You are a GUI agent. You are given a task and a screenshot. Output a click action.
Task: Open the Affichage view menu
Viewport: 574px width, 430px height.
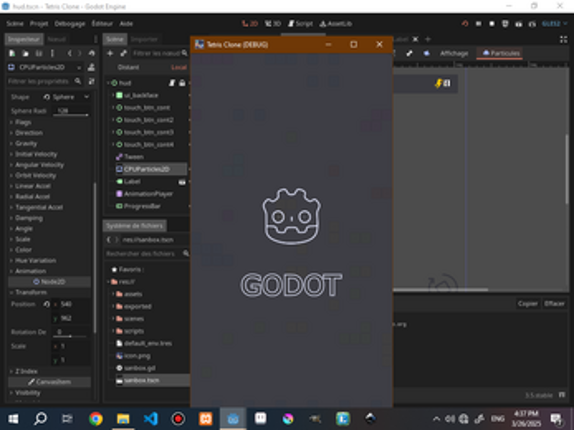click(x=454, y=53)
